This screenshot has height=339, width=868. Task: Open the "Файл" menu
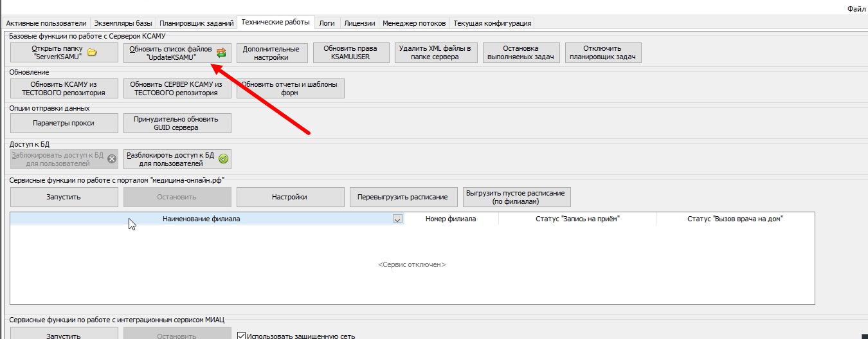coord(856,8)
